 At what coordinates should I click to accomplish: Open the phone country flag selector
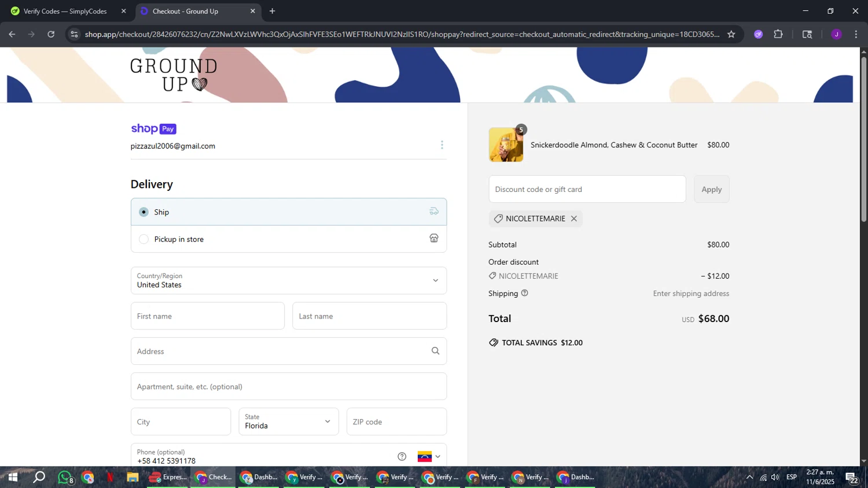[429, 457]
